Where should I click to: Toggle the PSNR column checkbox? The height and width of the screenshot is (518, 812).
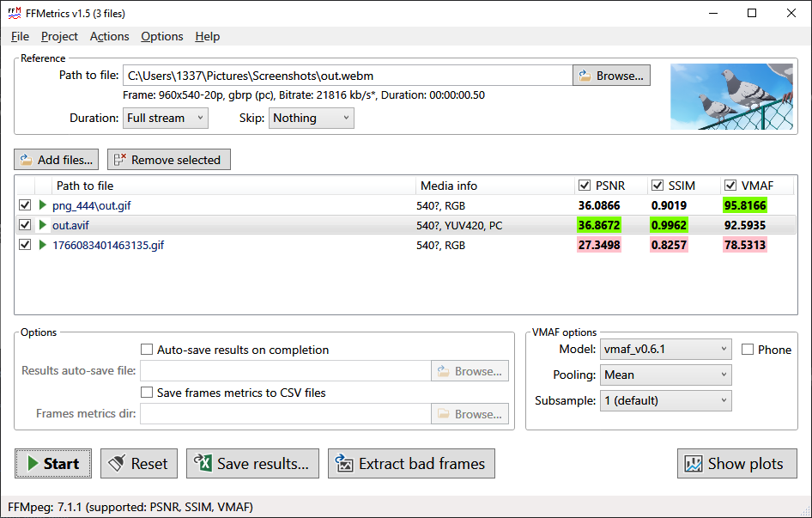585,186
